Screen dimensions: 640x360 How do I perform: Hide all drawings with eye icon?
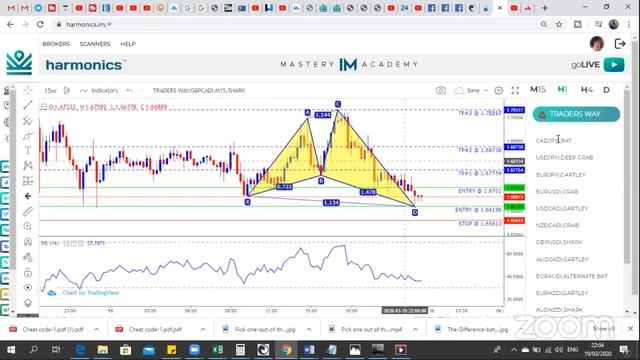point(28,287)
